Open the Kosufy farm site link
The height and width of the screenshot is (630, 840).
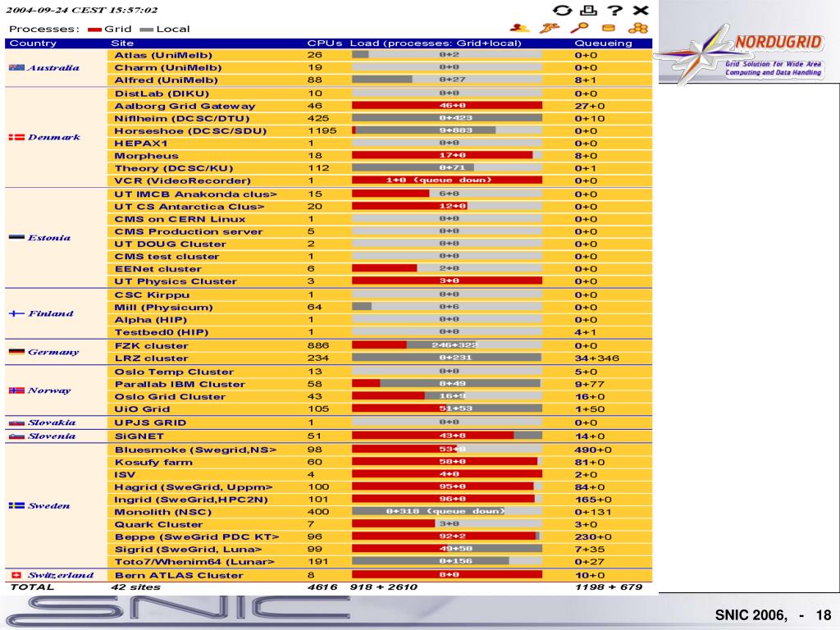tap(153, 462)
